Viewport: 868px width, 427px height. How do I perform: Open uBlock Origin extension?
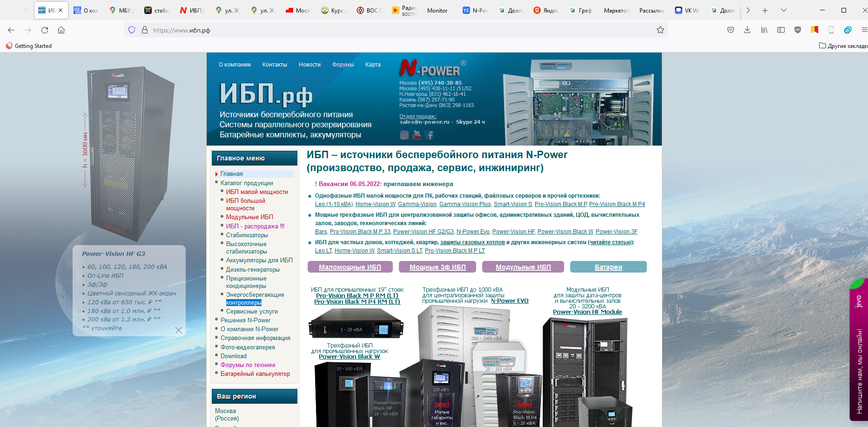click(798, 30)
